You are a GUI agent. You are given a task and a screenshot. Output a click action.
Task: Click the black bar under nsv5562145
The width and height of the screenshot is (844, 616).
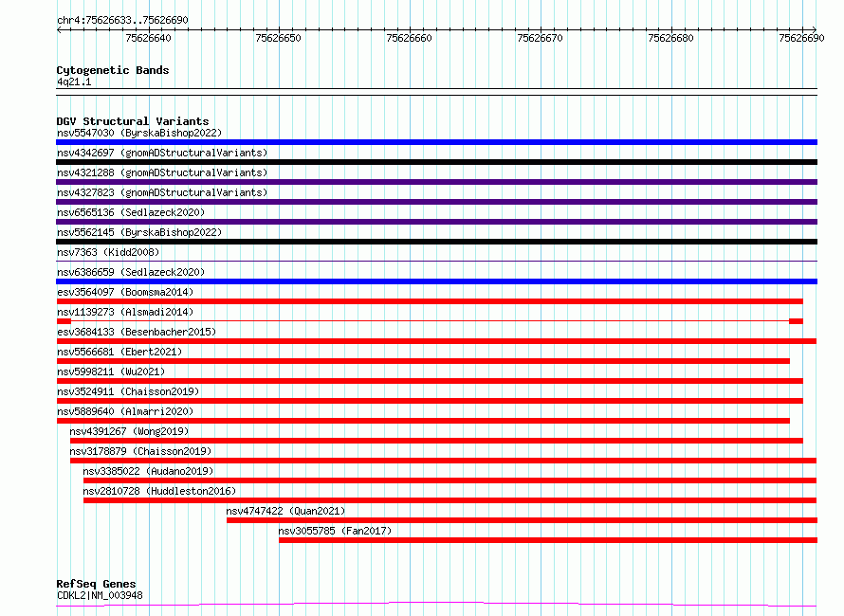coord(436,242)
